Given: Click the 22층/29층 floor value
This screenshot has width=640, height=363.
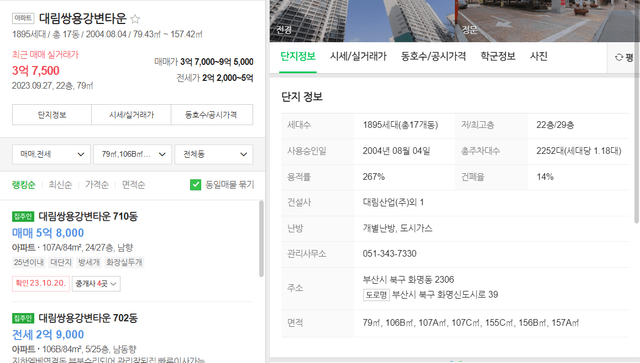Looking at the screenshot, I should click(x=555, y=125).
